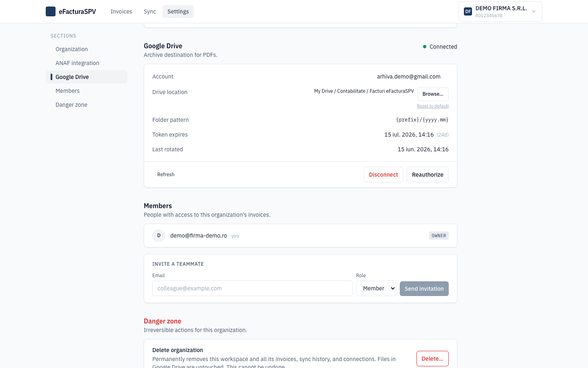Screen dimensions: 588x368
Task: Click the Delete... organization button
Action: click(x=432, y=359)
